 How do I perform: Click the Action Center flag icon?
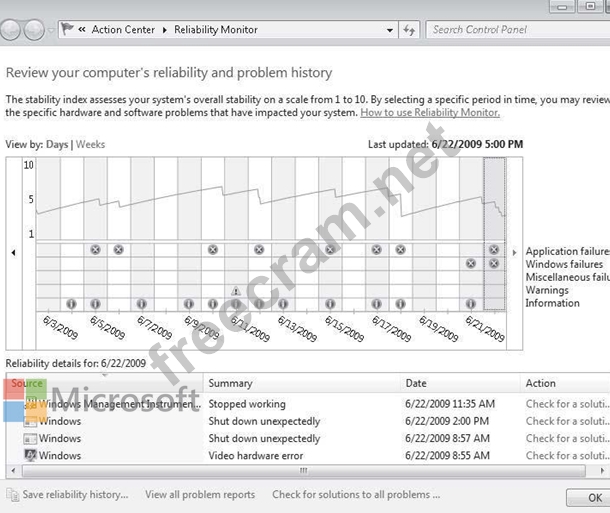(x=67, y=29)
